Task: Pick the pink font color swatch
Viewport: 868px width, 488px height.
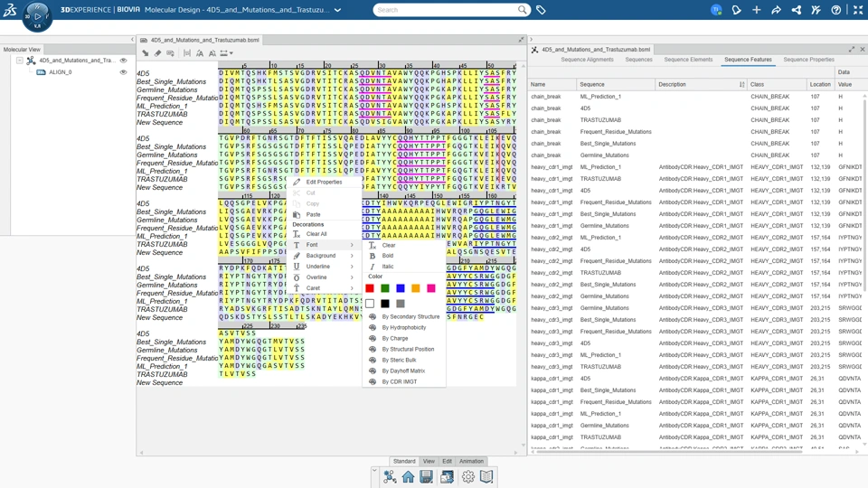Action: point(431,288)
